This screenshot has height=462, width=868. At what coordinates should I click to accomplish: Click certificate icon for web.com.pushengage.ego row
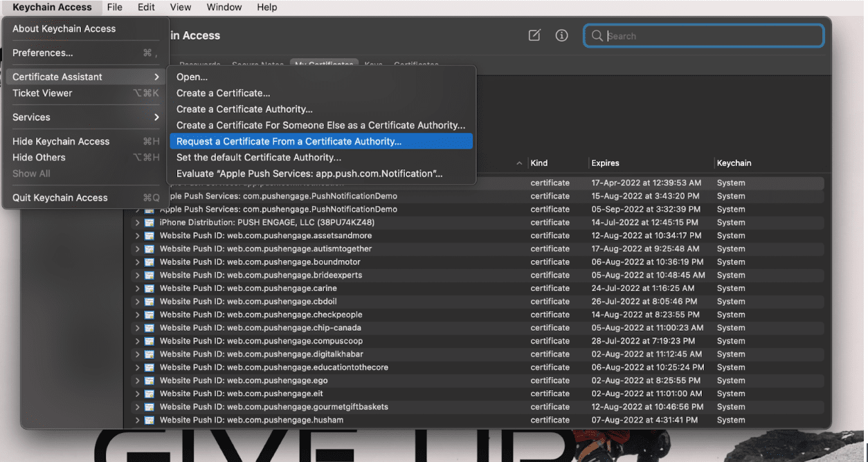coord(149,380)
